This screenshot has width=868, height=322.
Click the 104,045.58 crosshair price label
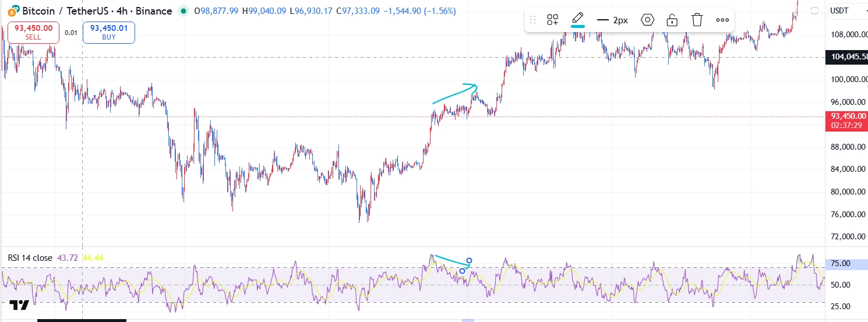pyautogui.click(x=846, y=56)
